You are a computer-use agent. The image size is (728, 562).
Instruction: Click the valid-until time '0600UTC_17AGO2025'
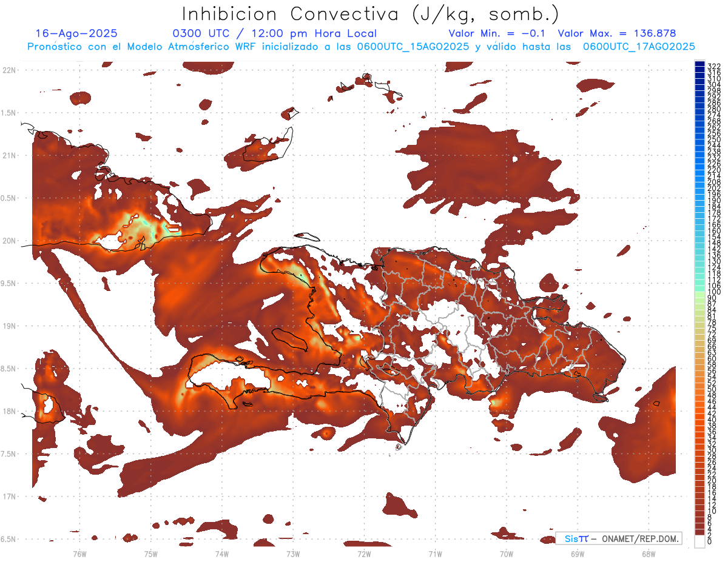click(639, 47)
